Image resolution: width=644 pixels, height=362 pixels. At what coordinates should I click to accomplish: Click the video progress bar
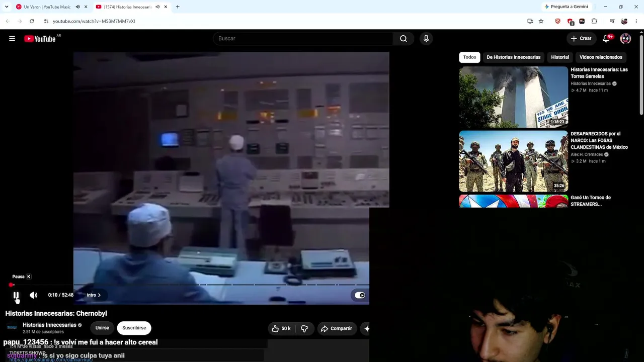[190, 285]
